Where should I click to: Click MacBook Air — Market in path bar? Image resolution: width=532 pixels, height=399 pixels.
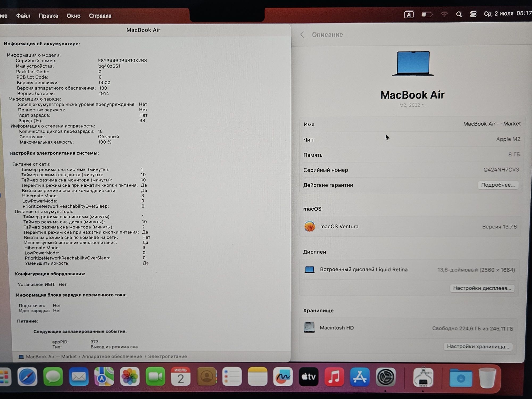click(x=51, y=356)
